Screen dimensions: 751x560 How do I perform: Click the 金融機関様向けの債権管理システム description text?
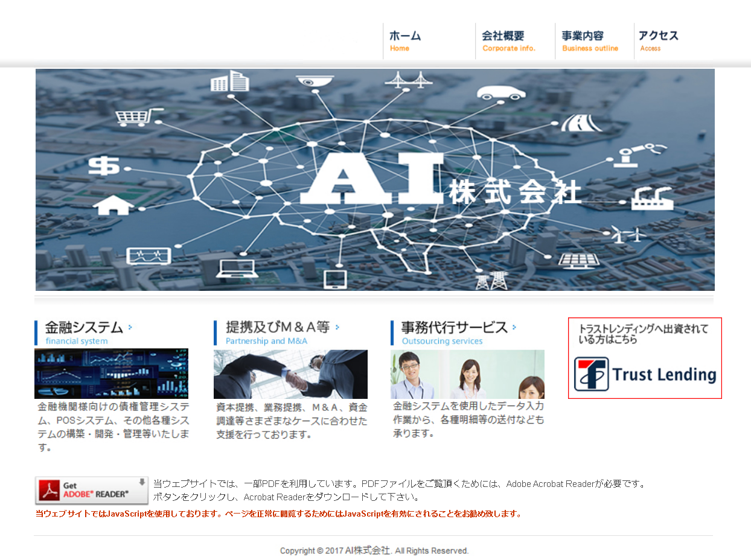point(113,427)
